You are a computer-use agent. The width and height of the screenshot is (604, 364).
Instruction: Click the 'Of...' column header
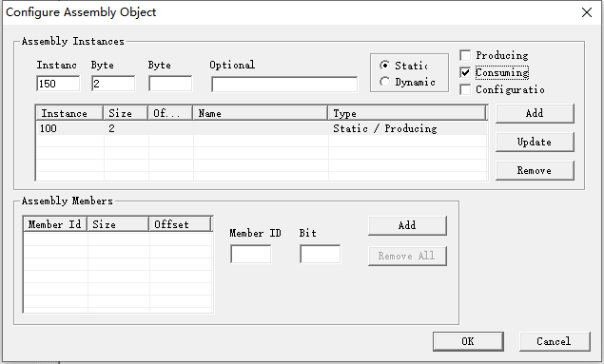click(x=170, y=113)
